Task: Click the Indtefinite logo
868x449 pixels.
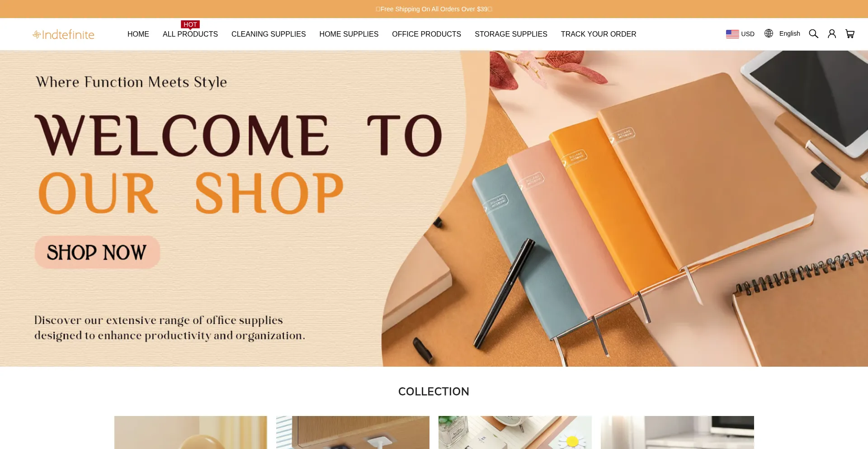Action: tap(64, 35)
